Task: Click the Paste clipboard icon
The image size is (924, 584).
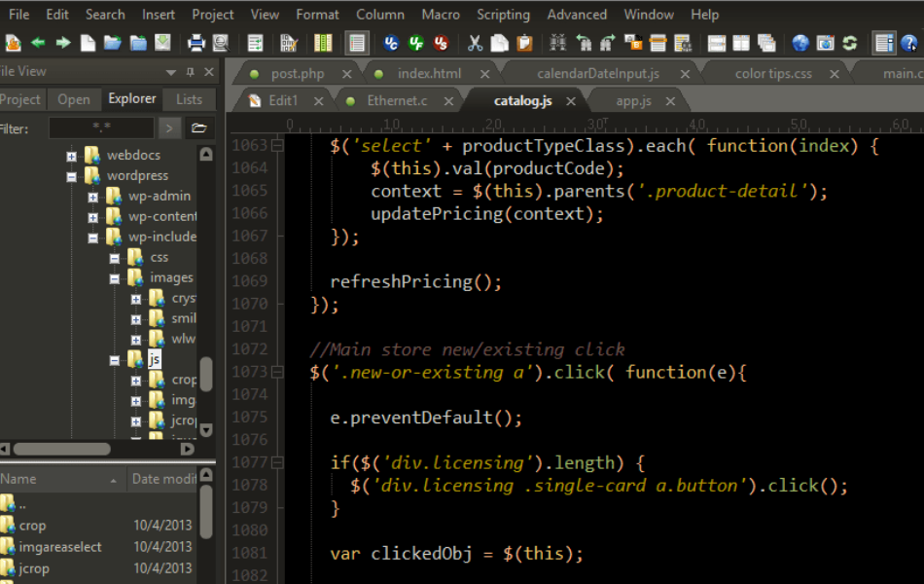Action: pyautogui.click(x=524, y=43)
